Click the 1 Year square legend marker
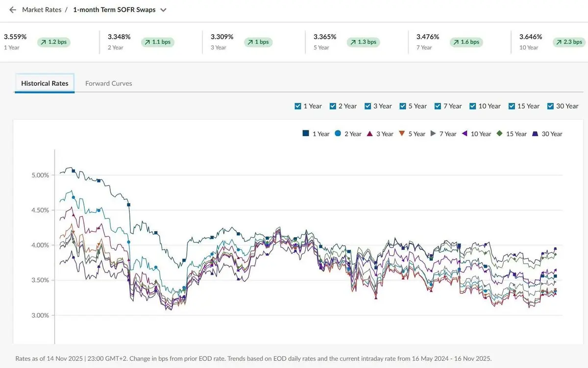 click(x=306, y=133)
